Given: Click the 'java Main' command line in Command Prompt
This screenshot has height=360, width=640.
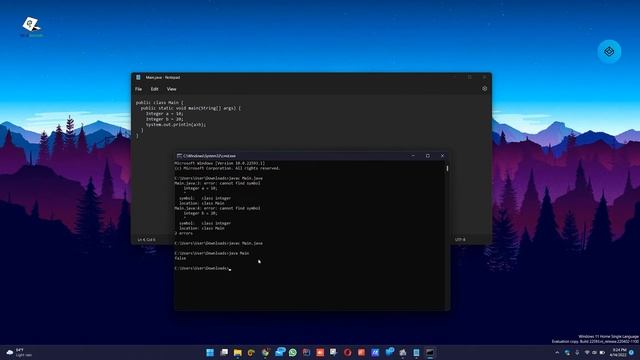Looking at the screenshot, I should point(211,253).
